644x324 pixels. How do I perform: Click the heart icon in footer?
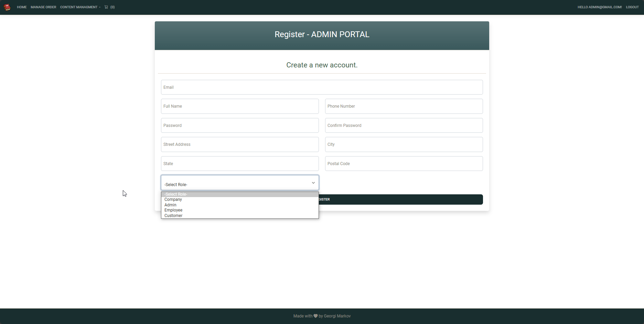coord(315,316)
